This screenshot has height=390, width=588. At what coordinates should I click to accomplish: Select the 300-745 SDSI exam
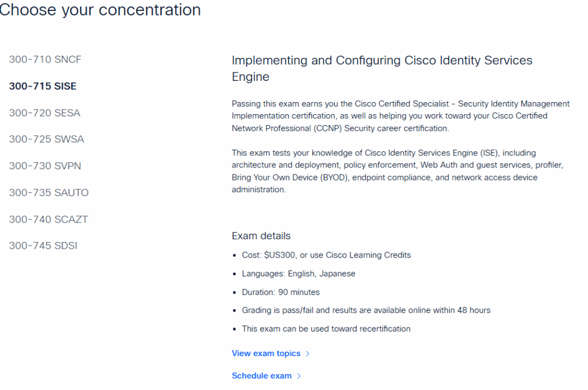tap(43, 246)
